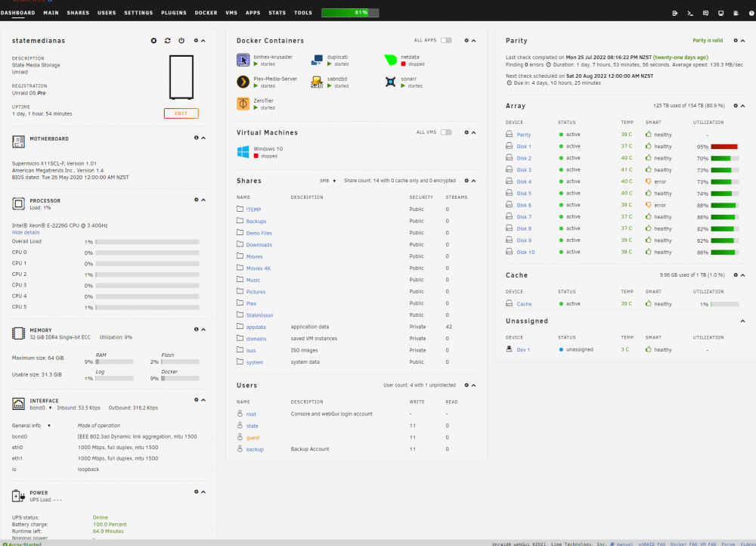Collapse the Shares panel
The height and width of the screenshot is (546, 756).
[473, 181]
